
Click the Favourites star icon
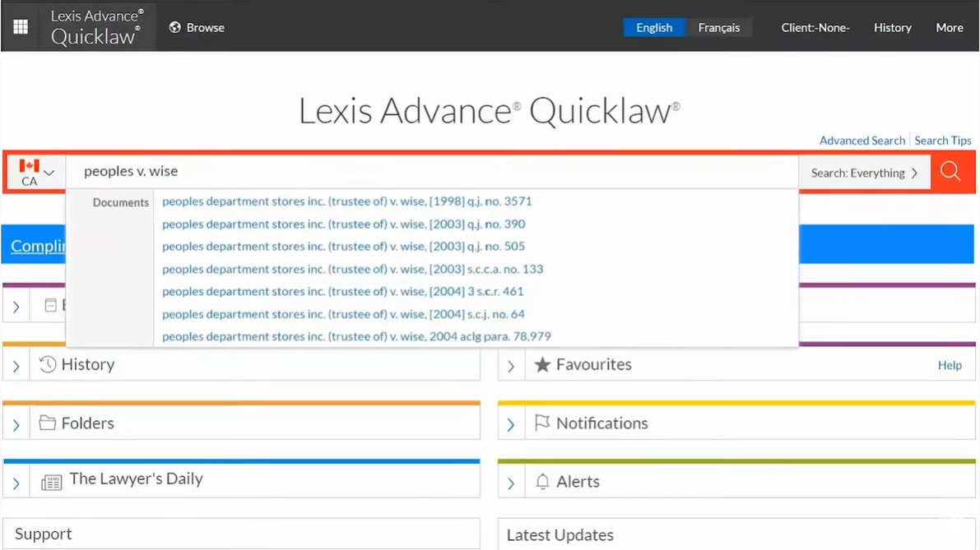[542, 364]
